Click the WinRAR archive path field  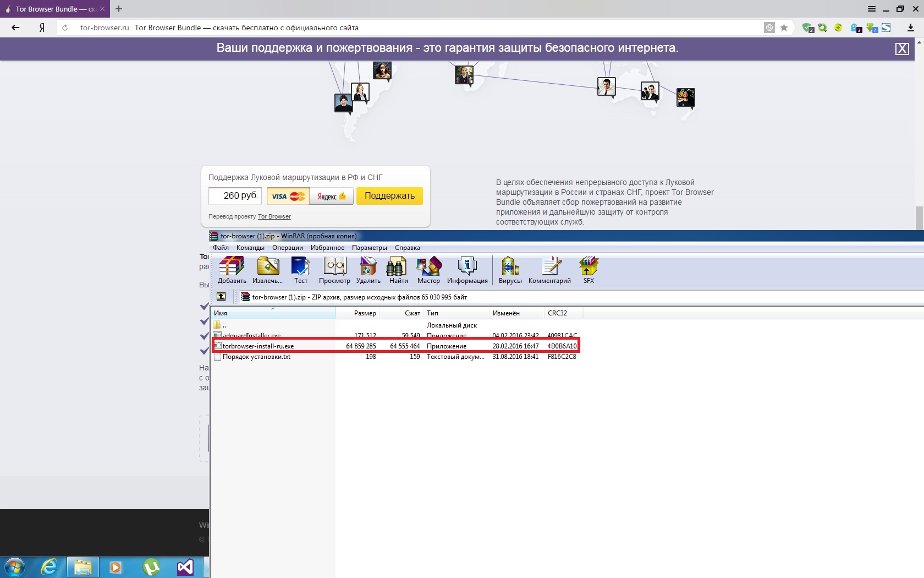click(x=580, y=297)
